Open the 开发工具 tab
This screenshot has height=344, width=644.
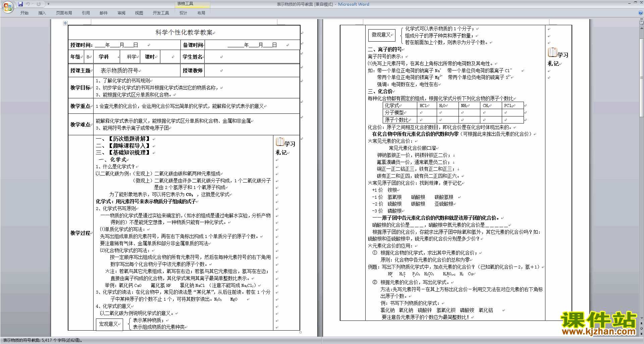161,13
